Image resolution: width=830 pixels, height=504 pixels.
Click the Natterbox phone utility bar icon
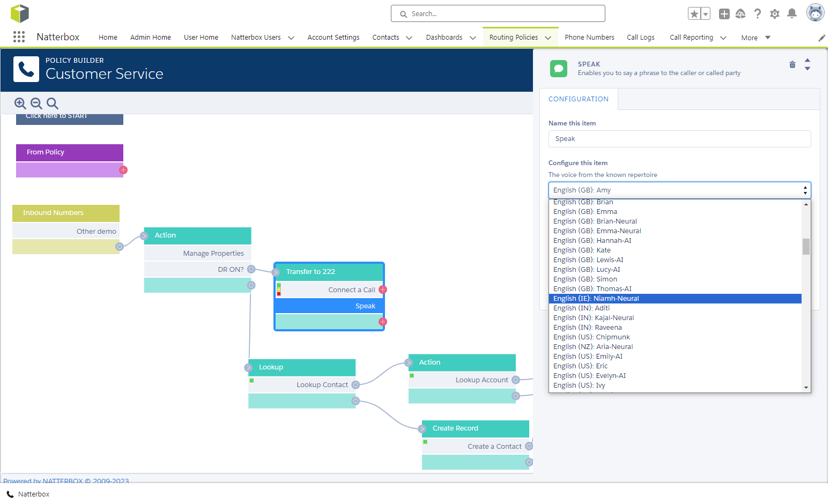pos(10,494)
